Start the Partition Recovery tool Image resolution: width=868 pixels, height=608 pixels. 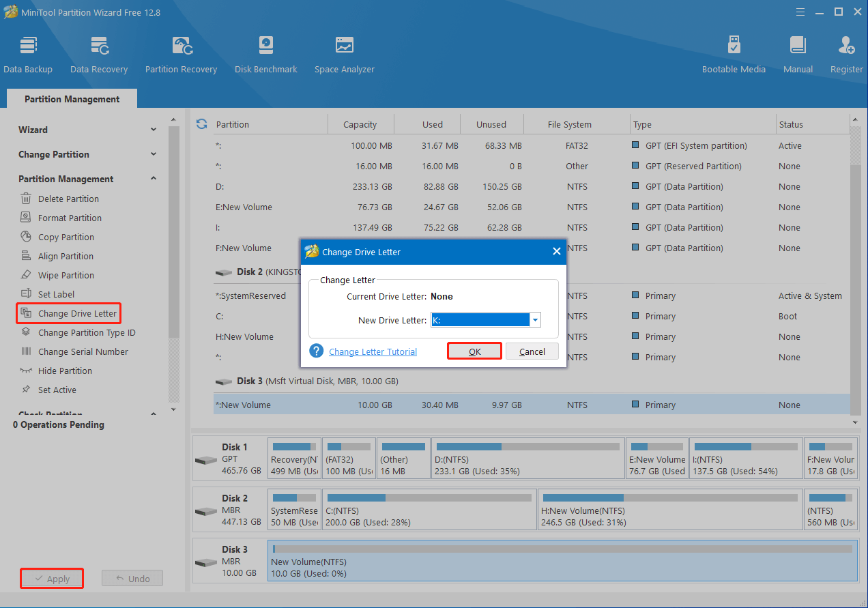(x=181, y=53)
